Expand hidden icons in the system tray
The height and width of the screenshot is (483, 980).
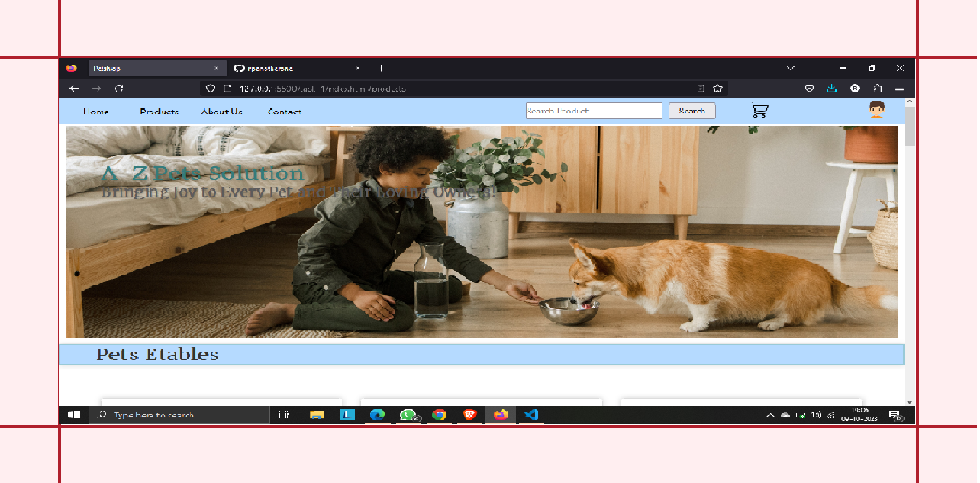[769, 415]
